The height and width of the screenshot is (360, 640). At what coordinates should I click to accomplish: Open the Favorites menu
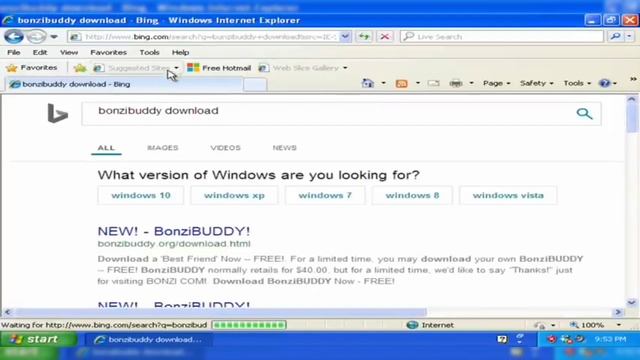click(x=108, y=52)
